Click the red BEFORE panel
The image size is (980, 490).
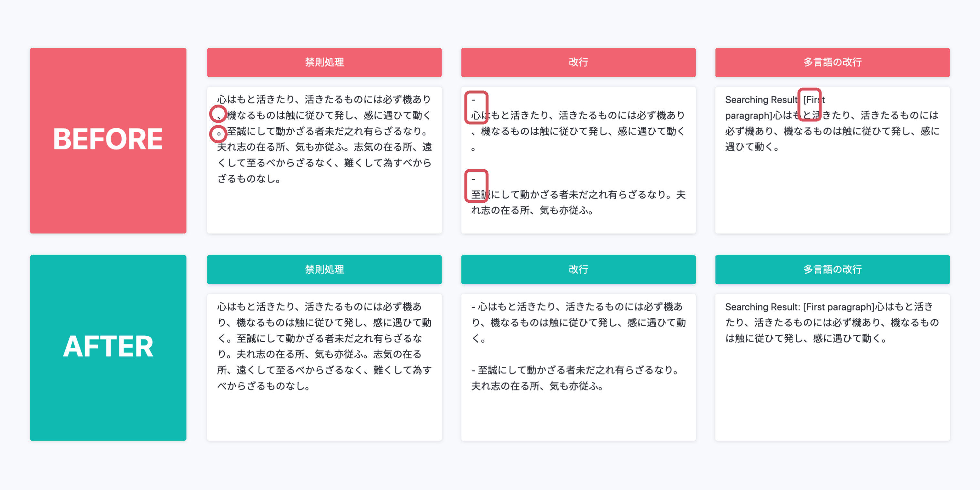[x=108, y=140]
